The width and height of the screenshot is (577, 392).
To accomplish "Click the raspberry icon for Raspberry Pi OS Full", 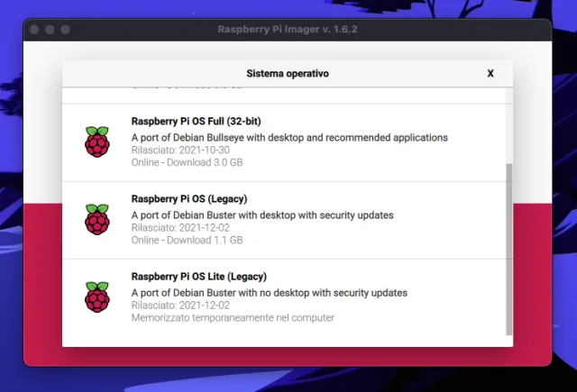I will pos(96,141).
